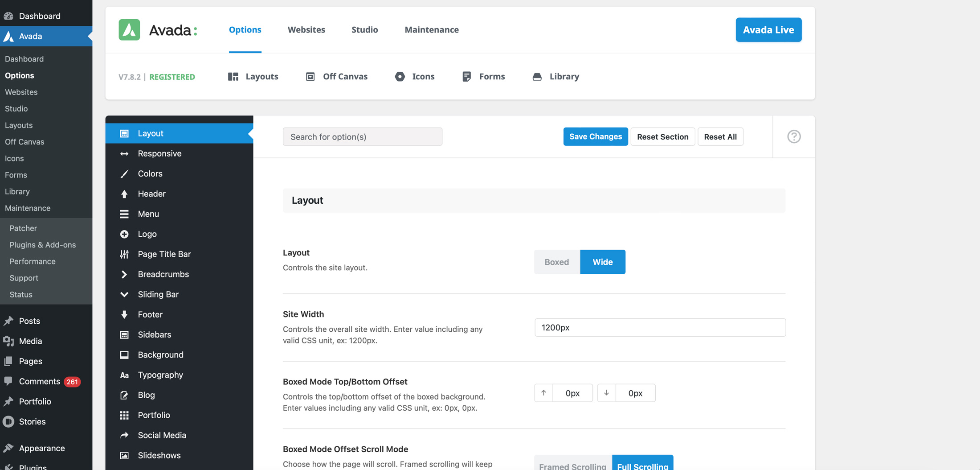Click the Layout panel icon in options sidebar
Viewport: 980px width, 470px height.
[x=124, y=133]
